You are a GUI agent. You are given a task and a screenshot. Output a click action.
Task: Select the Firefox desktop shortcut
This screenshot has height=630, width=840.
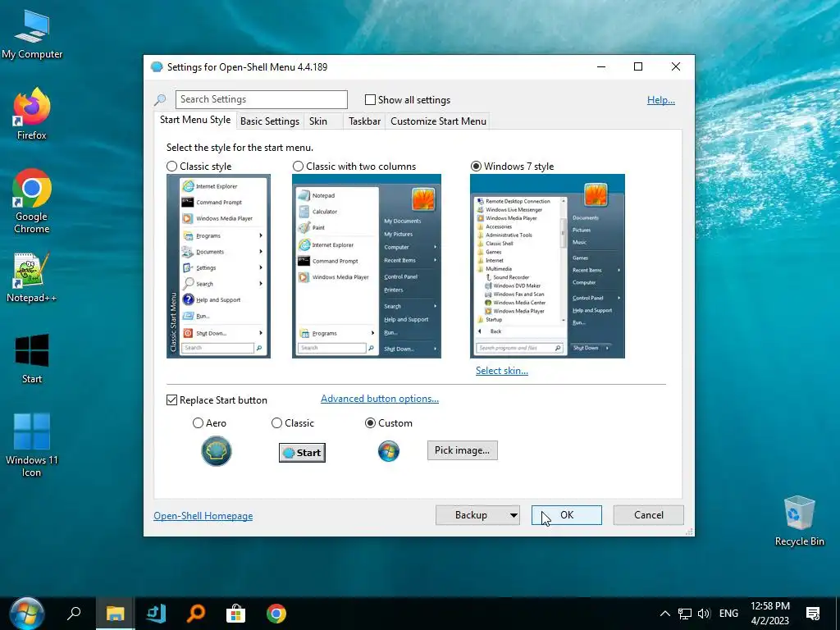32,114
